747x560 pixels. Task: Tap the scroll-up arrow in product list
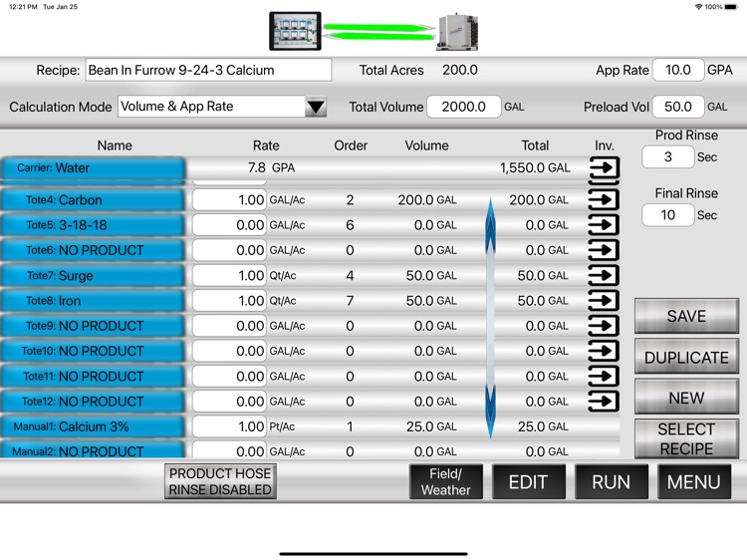point(490,226)
